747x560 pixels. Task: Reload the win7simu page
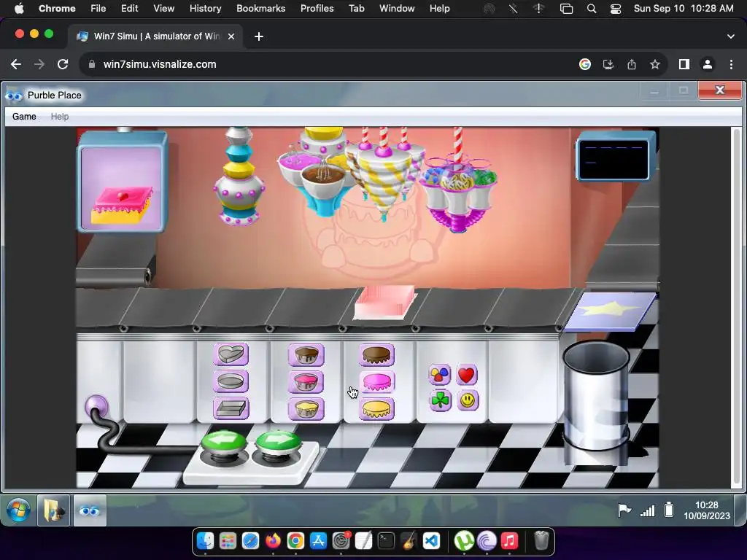pyautogui.click(x=63, y=64)
